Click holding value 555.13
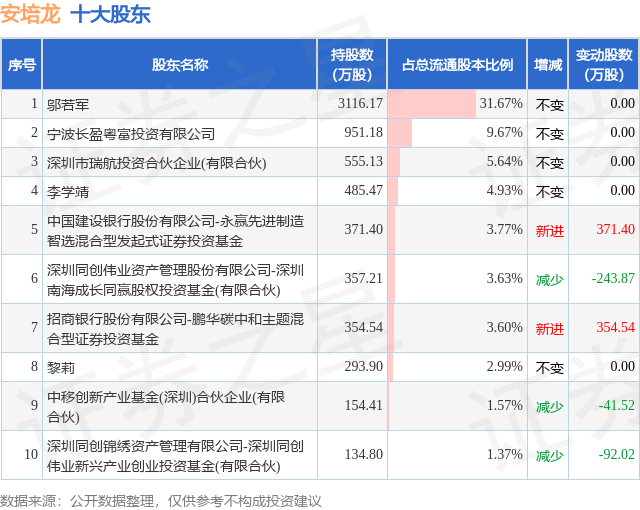Screen dimensions: 640x510 pos(363,162)
